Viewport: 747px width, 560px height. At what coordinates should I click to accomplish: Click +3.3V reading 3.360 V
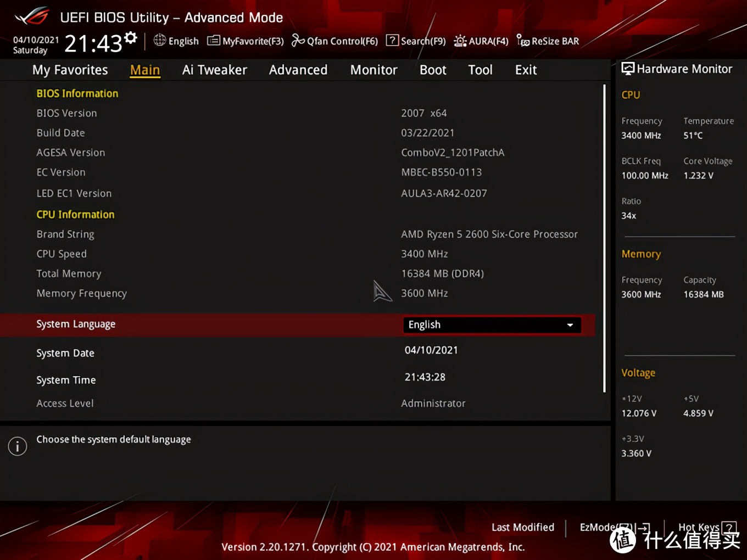[x=637, y=453]
